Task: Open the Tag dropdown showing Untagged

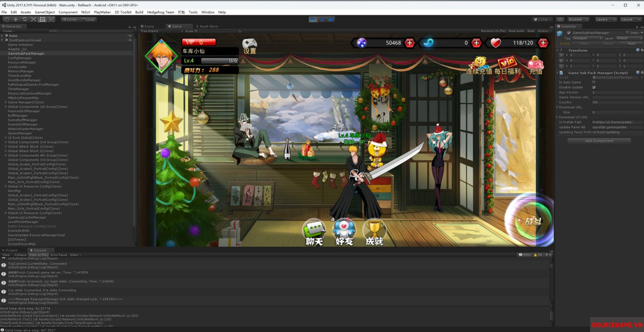Action: [x=587, y=38]
